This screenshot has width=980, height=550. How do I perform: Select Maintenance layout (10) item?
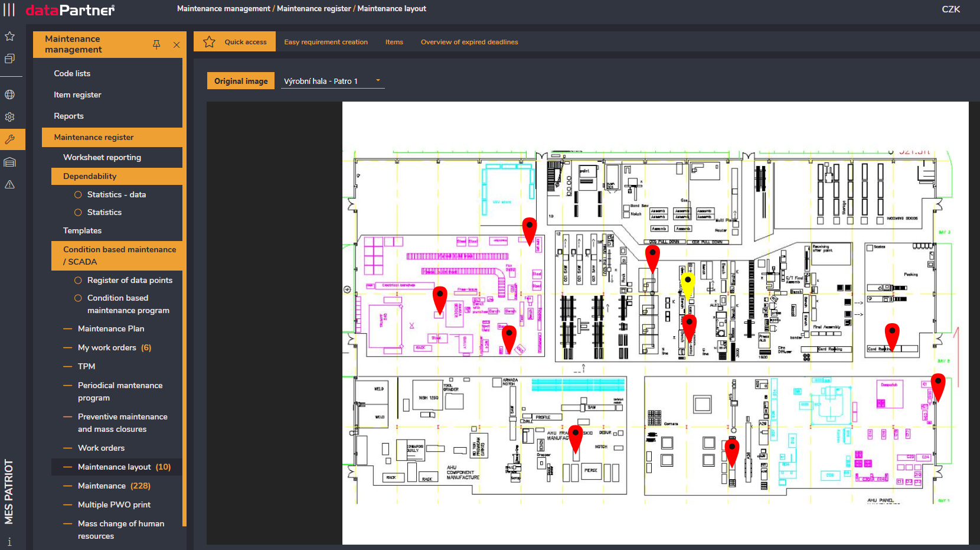coord(117,467)
